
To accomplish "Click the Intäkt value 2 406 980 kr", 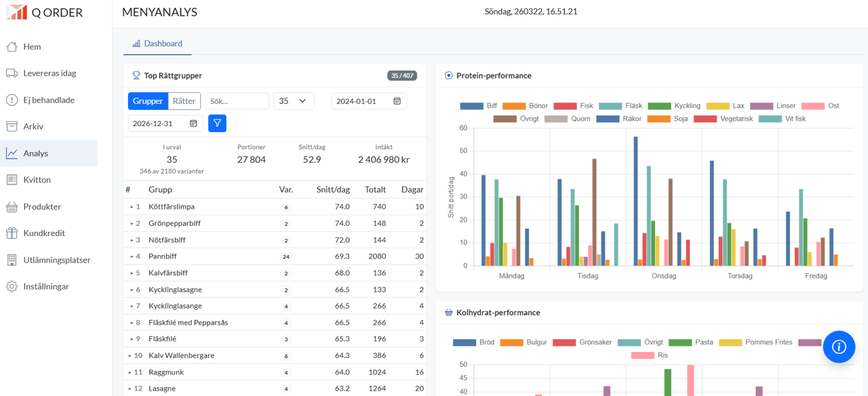I will point(384,160).
